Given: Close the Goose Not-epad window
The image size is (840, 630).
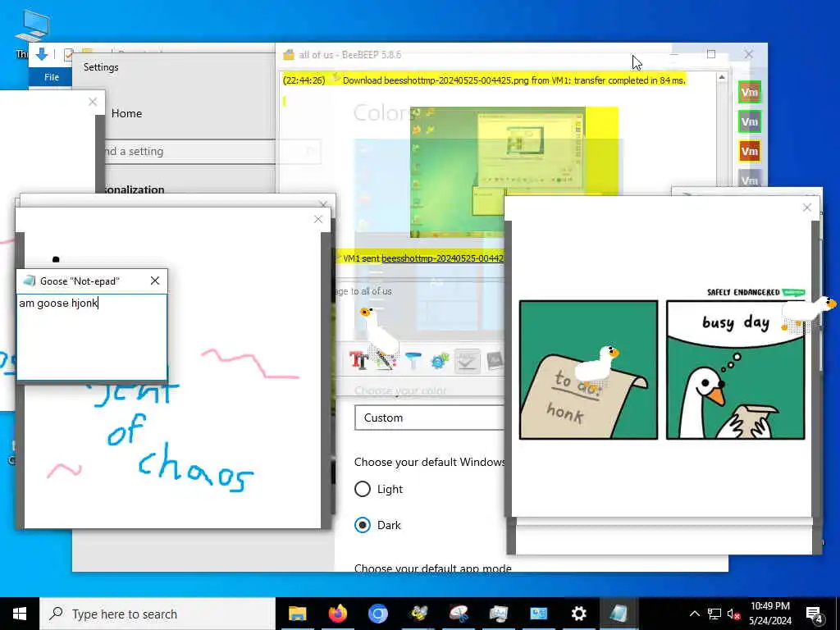Looking at the screenshot, I should click(155, 281).
